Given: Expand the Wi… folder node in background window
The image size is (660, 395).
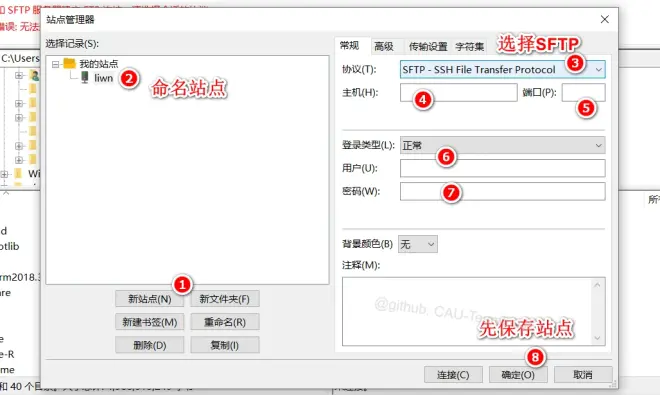Looking at the screenshot, I should (4, 173).
